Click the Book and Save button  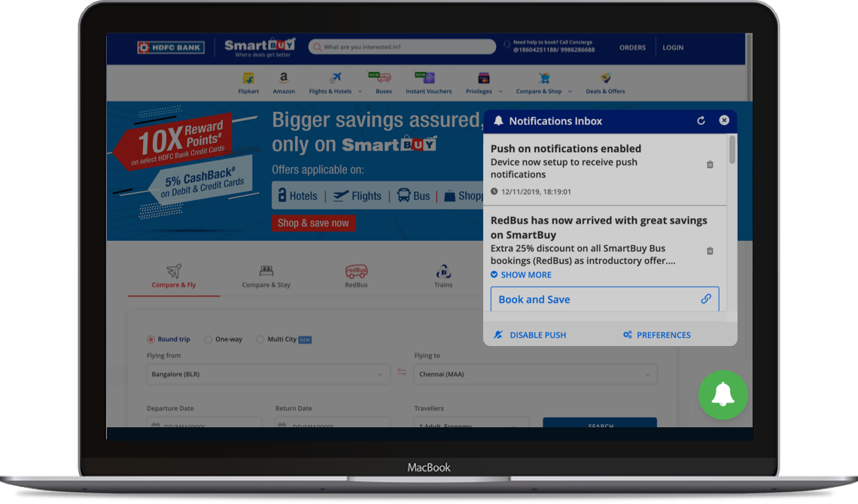pos(604,299)
